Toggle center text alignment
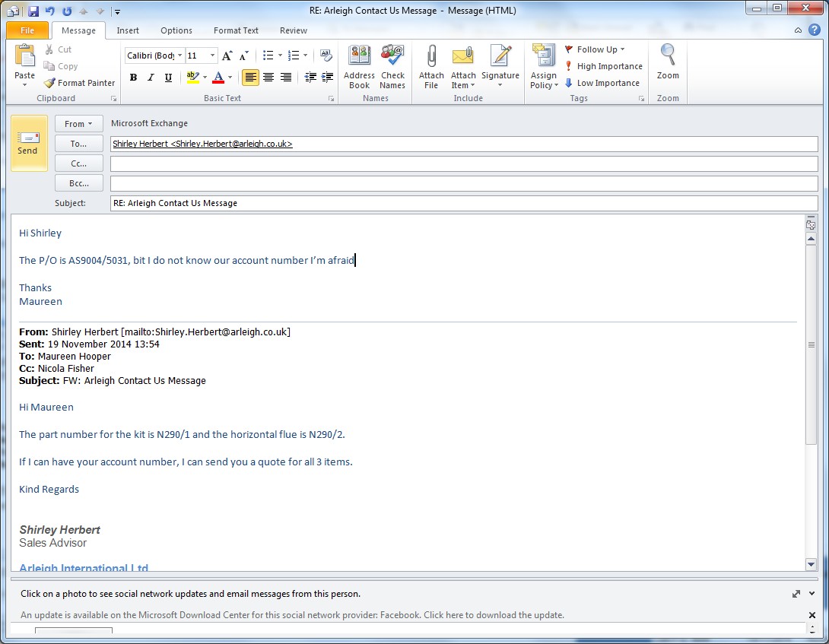 click(268, 78)
